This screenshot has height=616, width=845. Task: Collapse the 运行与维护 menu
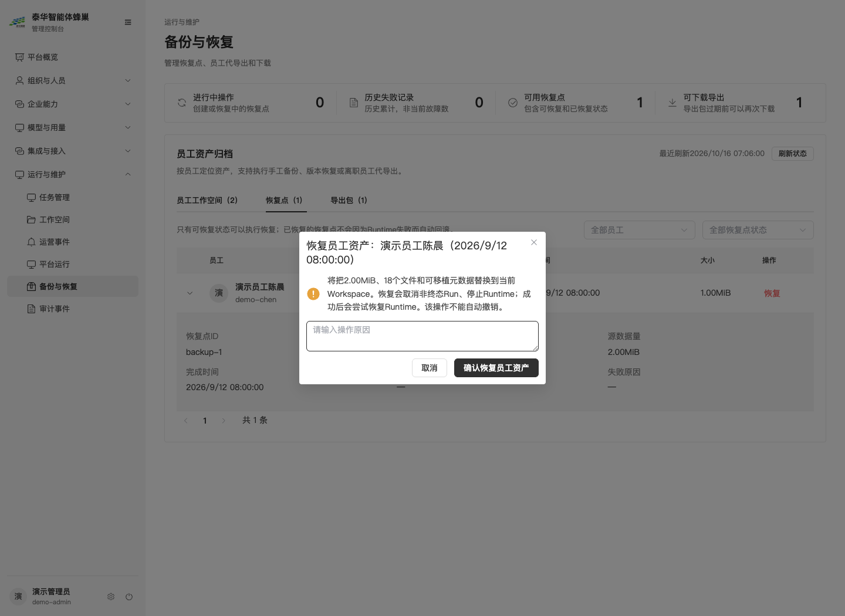click(73, 174)
